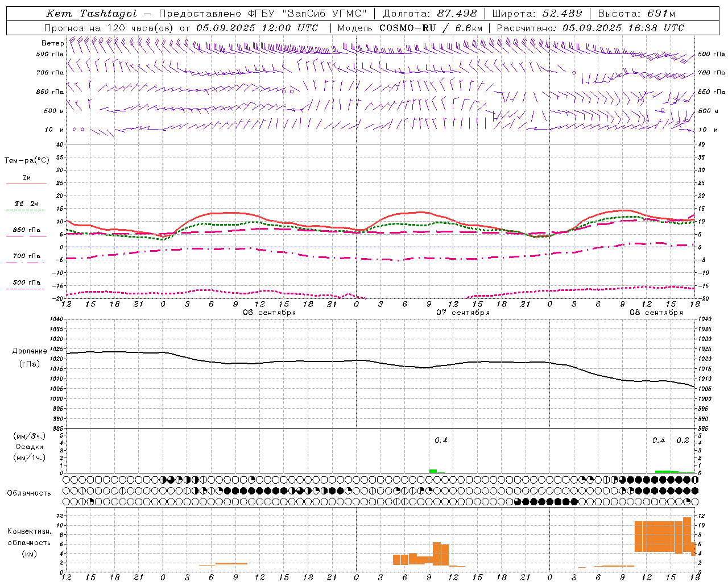
Task: Click the '(км)' unit under convective cloudiness
Action: 30,554
